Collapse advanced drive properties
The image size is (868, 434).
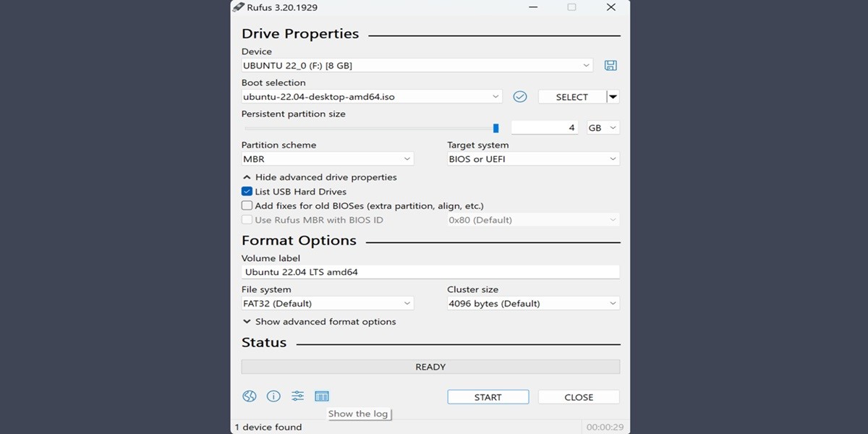coord(320,176)
